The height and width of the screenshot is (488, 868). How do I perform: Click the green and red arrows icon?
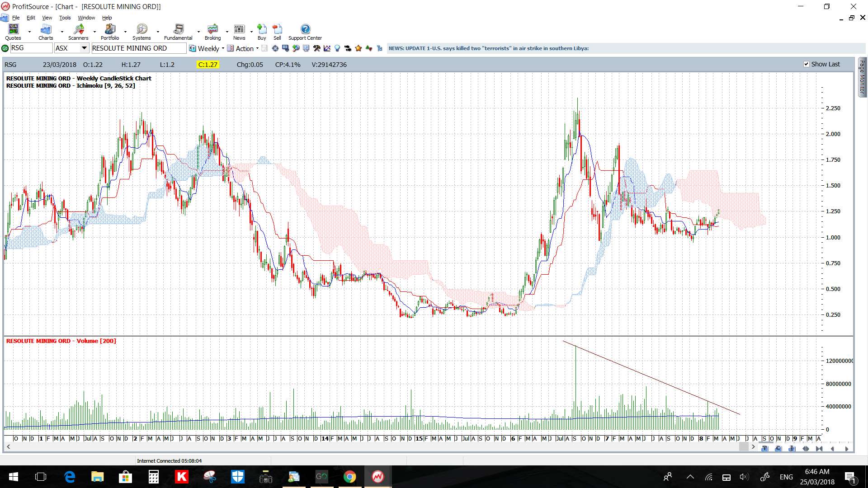[369, 48]
